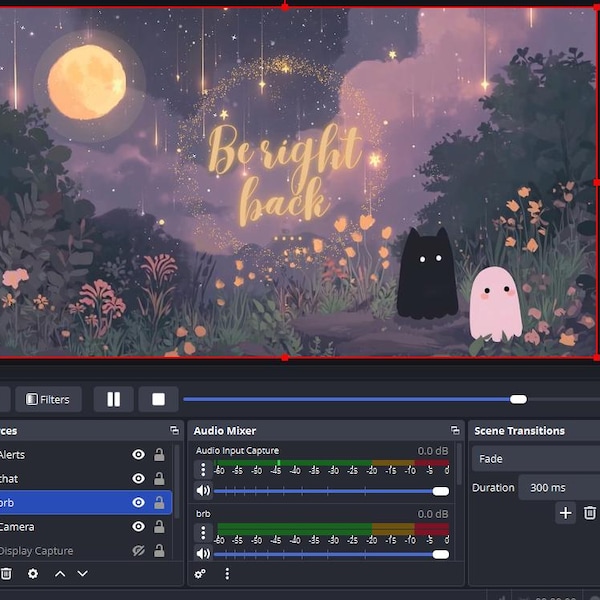The width and height of the screenshot is (600, 600).
Task: Open the Audio Mixer more options menu
Action: (227, 574)
